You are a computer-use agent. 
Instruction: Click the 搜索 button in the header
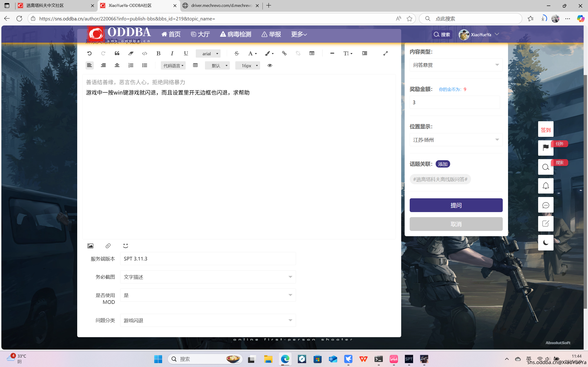pos(442,34)
